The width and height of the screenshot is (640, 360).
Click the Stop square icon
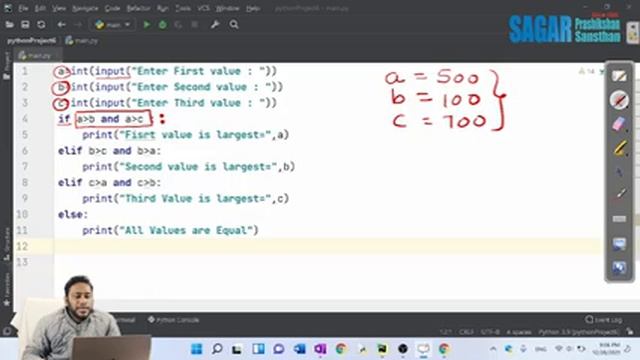tap(195, 25)
